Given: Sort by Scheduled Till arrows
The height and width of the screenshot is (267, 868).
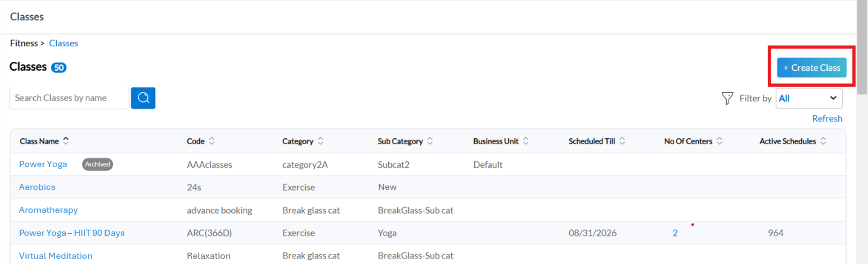Looking at the screenshot, I should (x=622, y=141).
